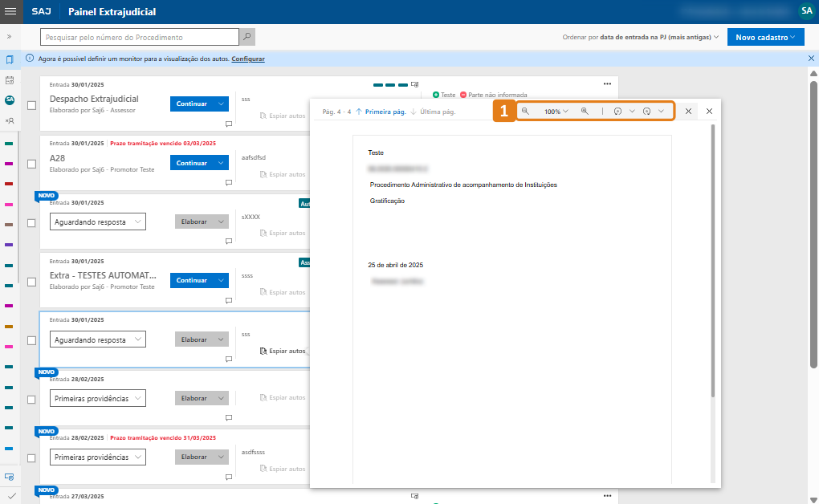Click the magenta color tag in the sidebar
Viewport: 819px width, 504px height.
[9, 163]
